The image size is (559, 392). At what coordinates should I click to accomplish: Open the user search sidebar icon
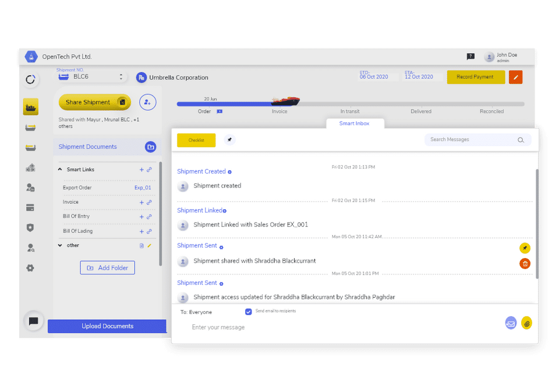point(31,248)
